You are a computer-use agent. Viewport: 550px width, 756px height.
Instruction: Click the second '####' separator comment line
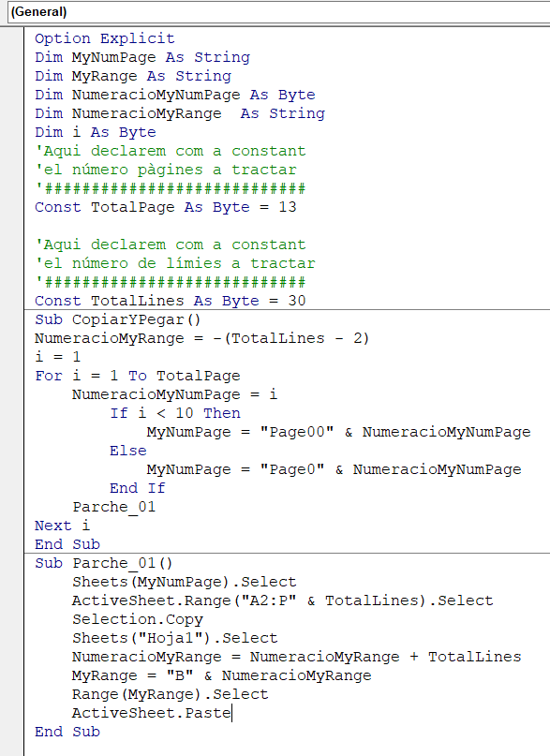tap(171, 282)
